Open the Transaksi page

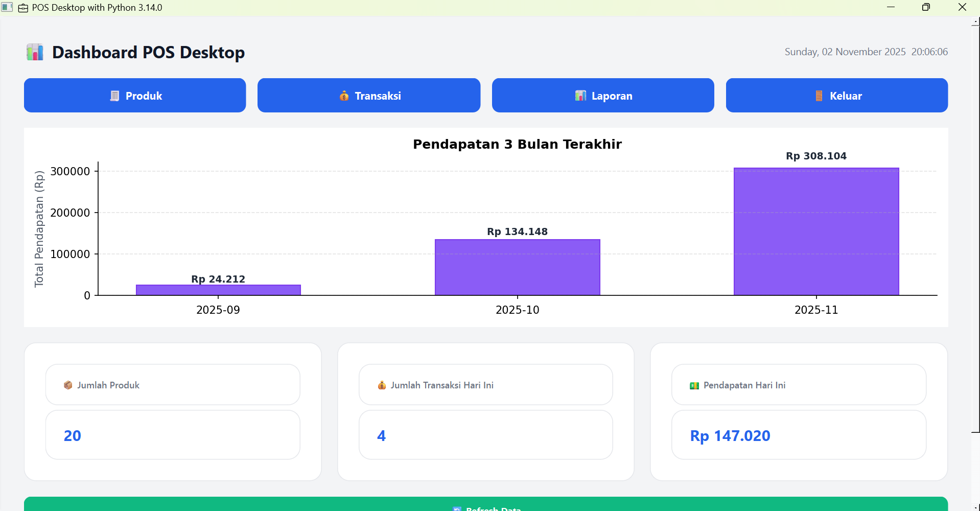point(368,96)
